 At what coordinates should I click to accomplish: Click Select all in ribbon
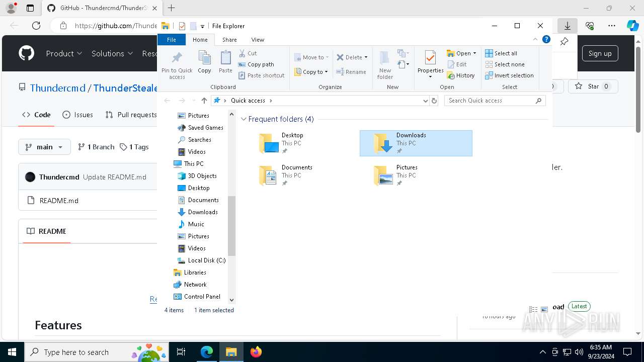(501, 53)
